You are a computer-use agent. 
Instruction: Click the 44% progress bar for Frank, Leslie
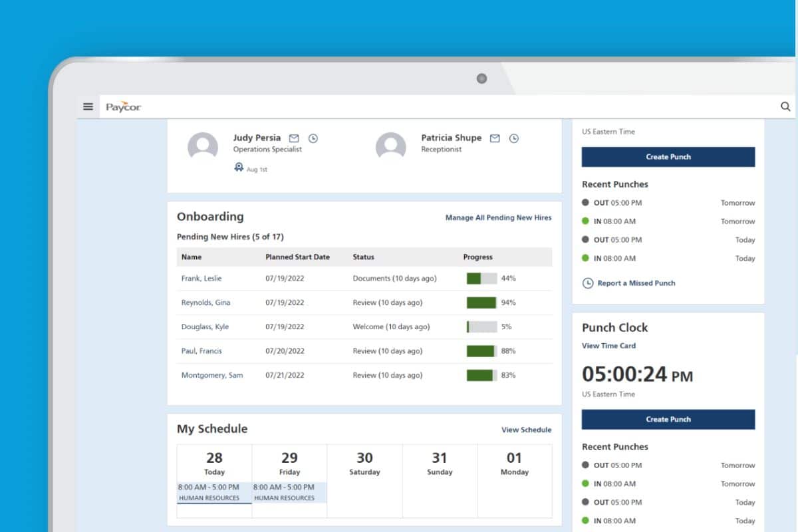pos(481,279)
